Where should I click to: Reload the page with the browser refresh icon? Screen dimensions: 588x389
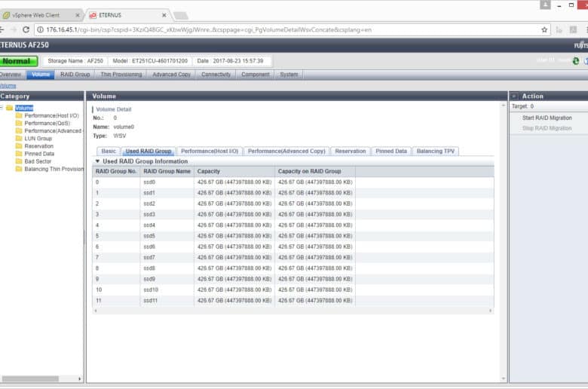pyautogui.click(x=26, y=29)
